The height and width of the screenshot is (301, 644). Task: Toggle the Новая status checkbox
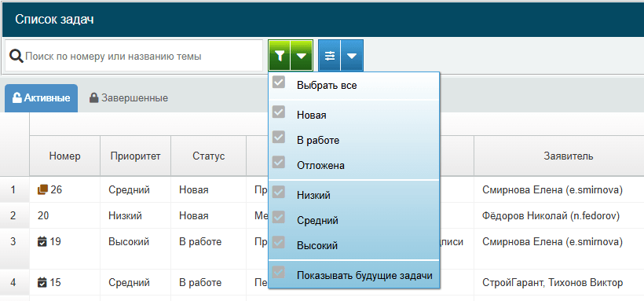point(279,112)
